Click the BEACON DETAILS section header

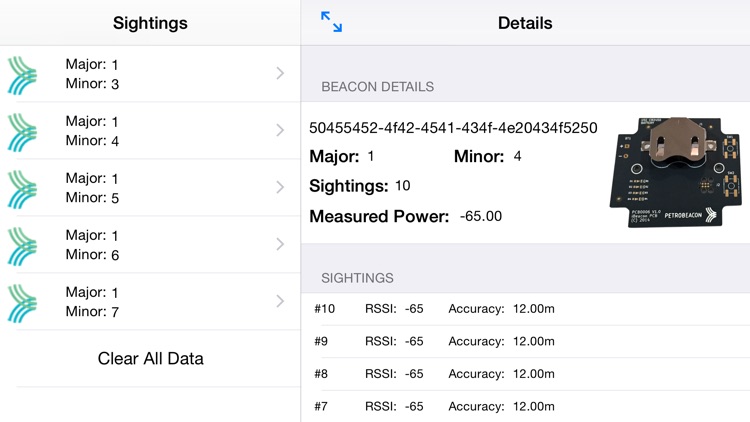[377, 87]
